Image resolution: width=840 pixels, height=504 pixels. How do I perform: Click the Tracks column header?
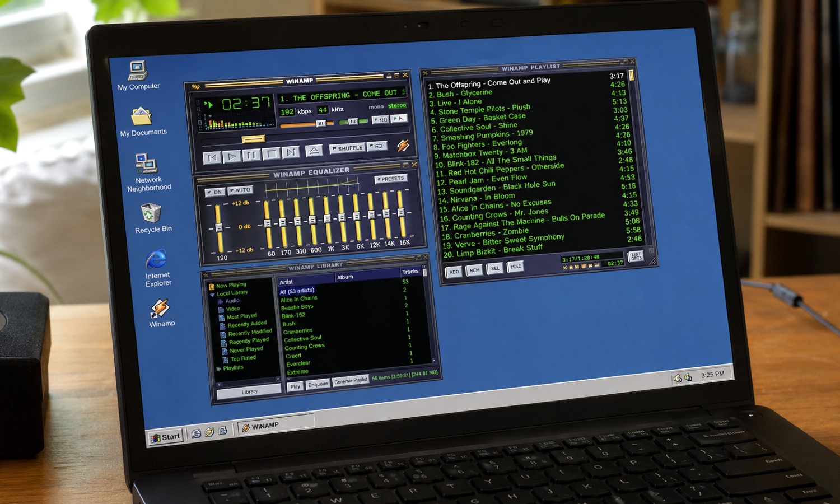(410, 272)
